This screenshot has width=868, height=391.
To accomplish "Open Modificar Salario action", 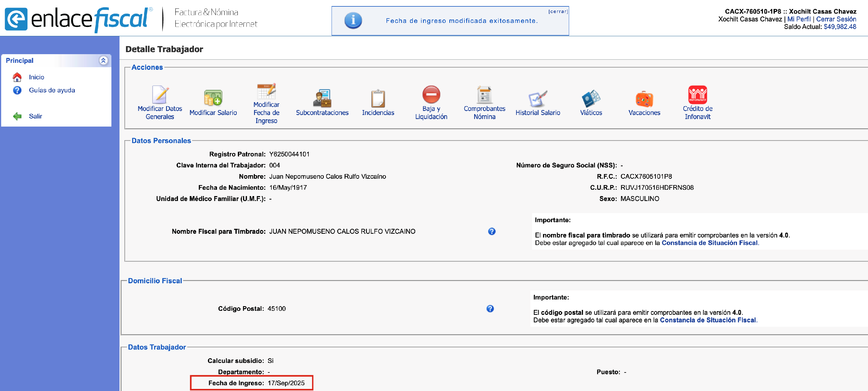I will 213,98.
